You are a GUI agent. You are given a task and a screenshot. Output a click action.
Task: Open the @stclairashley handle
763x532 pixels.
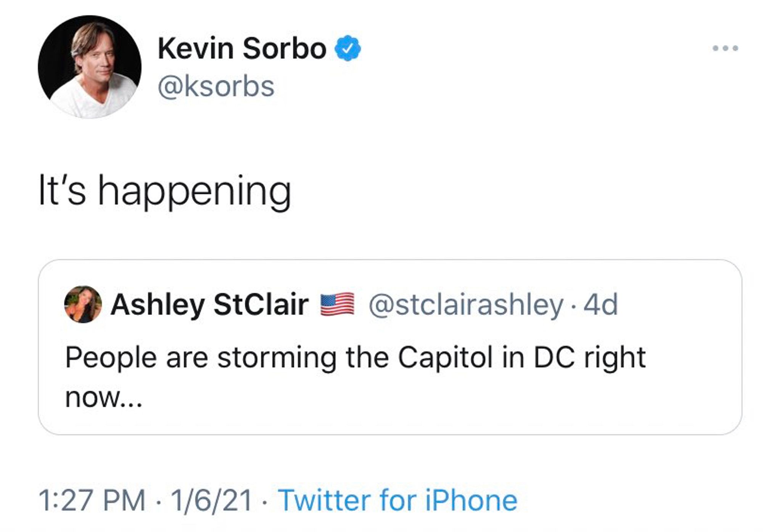[465, 304]
